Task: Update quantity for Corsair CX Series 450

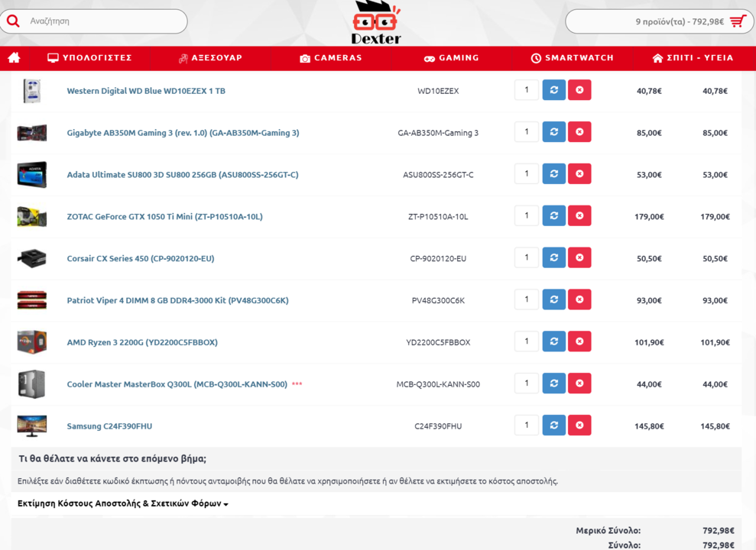Action: (554, 257)
